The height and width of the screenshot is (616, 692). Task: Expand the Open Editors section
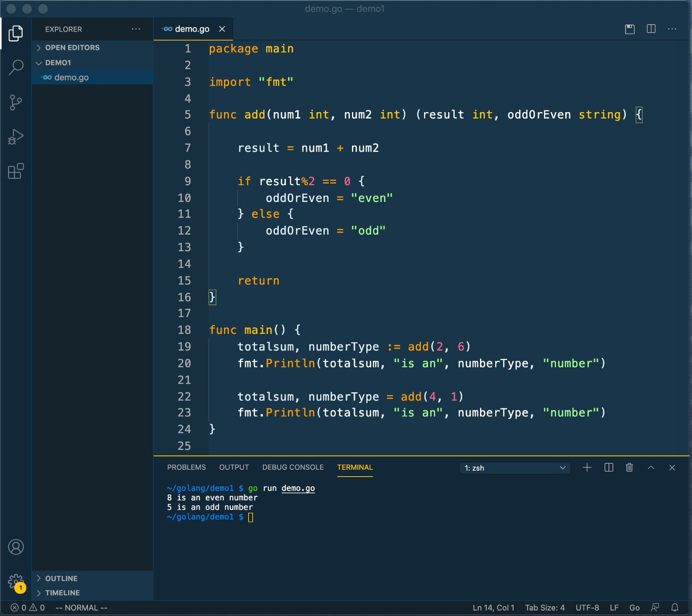pyautogui.click(x=92, y=47)
